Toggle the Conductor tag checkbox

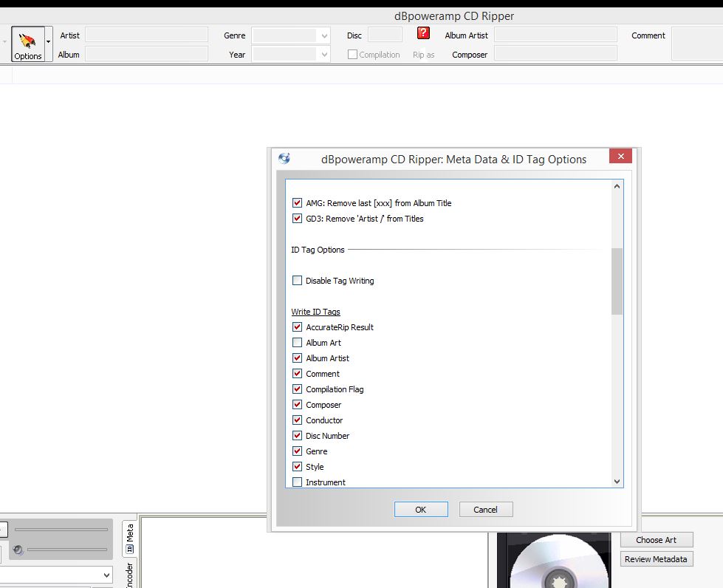[298, 420]
